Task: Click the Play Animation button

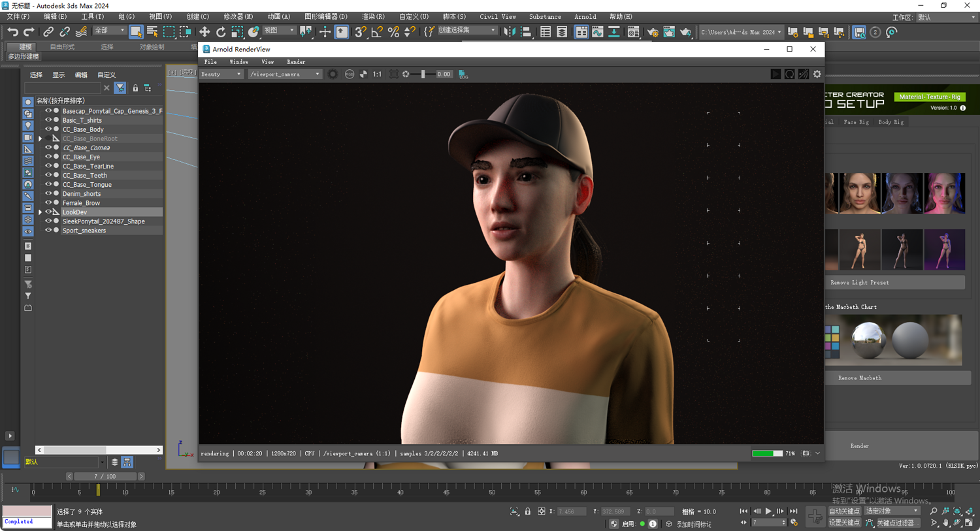Action: click(768, 511)
